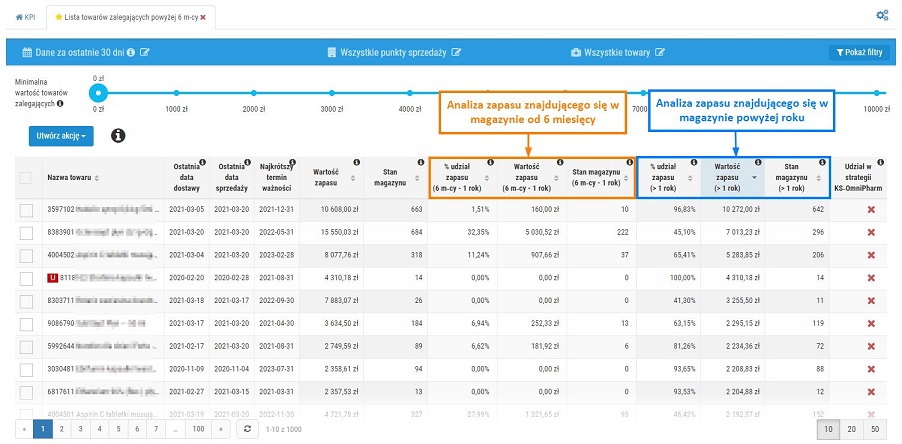The width and height of the screenshot is (902, 444).
Task: Go to page 3 of results
Action: point(80,429)
